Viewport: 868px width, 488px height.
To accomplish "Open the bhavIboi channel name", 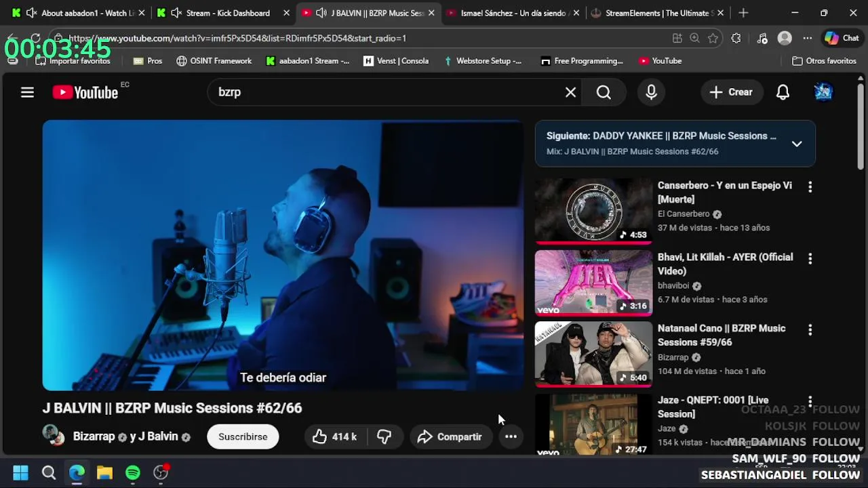I will point(673,286).
